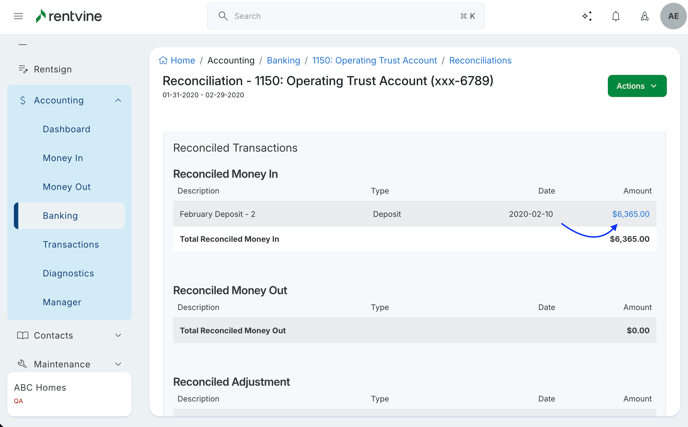Click the Rentsign sidebar icon

click(x=23, y=69)
